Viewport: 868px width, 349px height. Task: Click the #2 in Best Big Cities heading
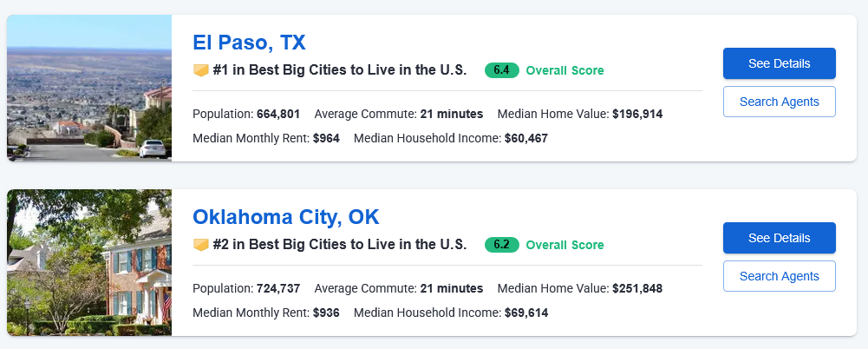click(340, 245)
